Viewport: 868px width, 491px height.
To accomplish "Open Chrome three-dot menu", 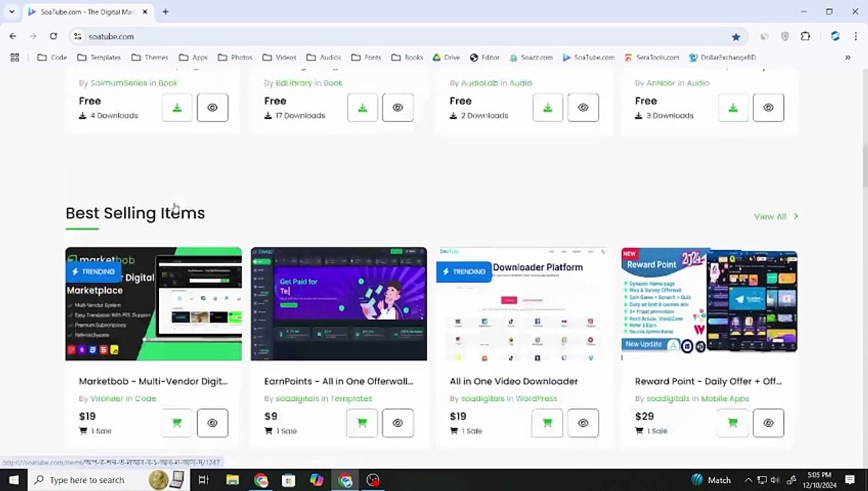I will (x=855, y=37).
